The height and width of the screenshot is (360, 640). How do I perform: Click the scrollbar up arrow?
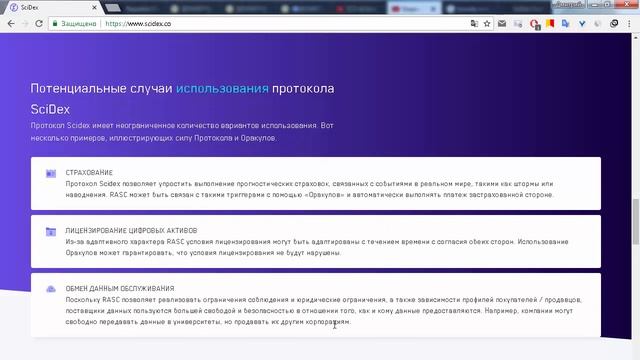(636, 37)
